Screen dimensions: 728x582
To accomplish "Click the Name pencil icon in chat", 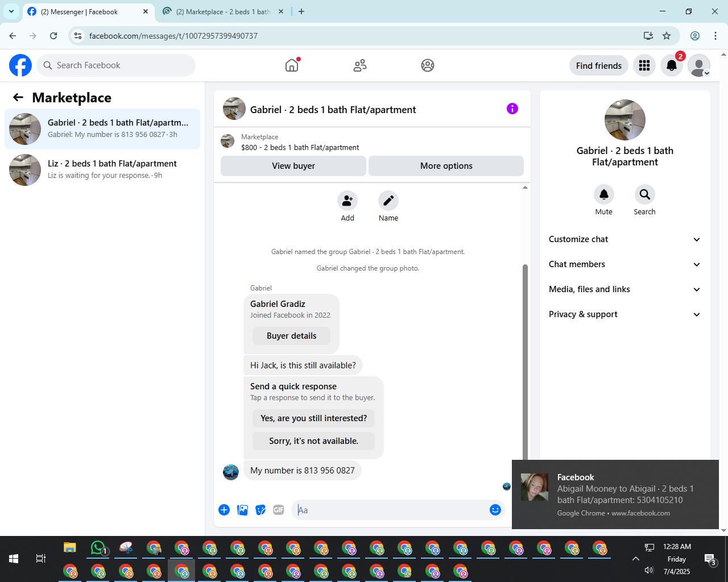I will (x=388, y=201).
